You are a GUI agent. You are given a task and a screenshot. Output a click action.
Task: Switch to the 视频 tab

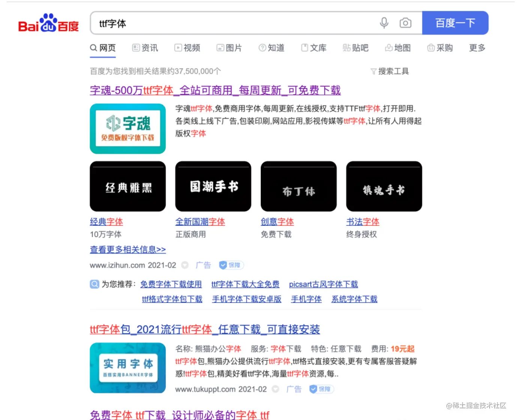click(187, 48)
